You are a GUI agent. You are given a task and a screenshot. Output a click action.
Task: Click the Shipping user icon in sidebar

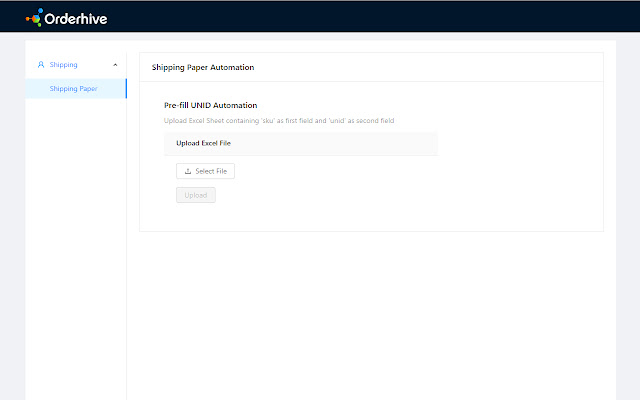(x=41, y=64)
